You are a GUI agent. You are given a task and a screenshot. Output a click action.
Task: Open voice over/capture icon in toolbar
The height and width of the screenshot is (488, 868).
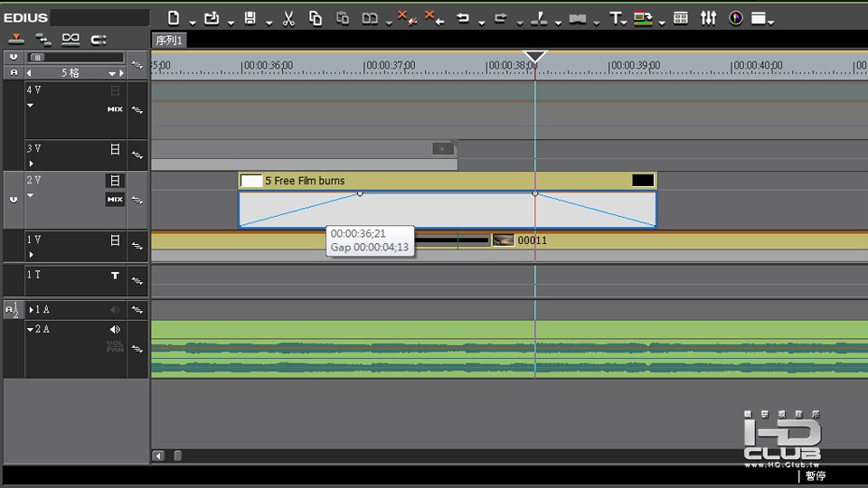click(643, 18)
